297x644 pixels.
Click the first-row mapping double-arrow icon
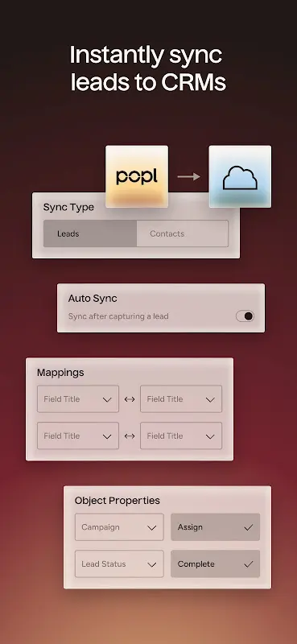click(x=130, y=399)
